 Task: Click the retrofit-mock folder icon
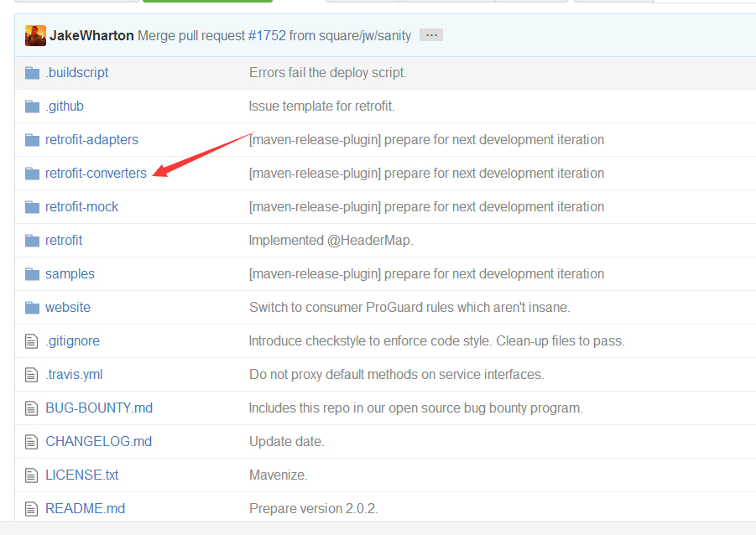pyautogui.click(x=32, y=207)
